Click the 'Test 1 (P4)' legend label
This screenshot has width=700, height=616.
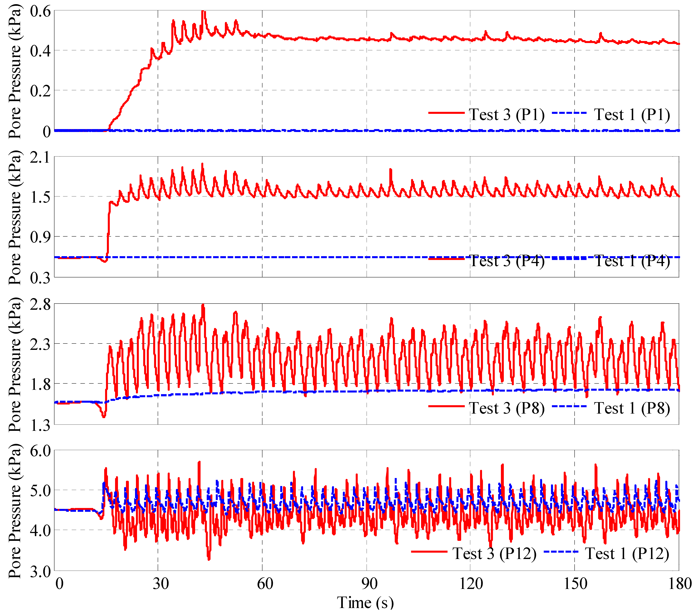coord(632,261)
